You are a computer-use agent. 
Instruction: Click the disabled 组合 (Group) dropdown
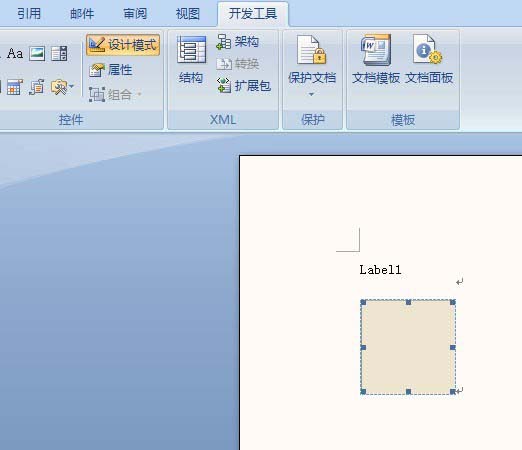click(x=115, y=94)
